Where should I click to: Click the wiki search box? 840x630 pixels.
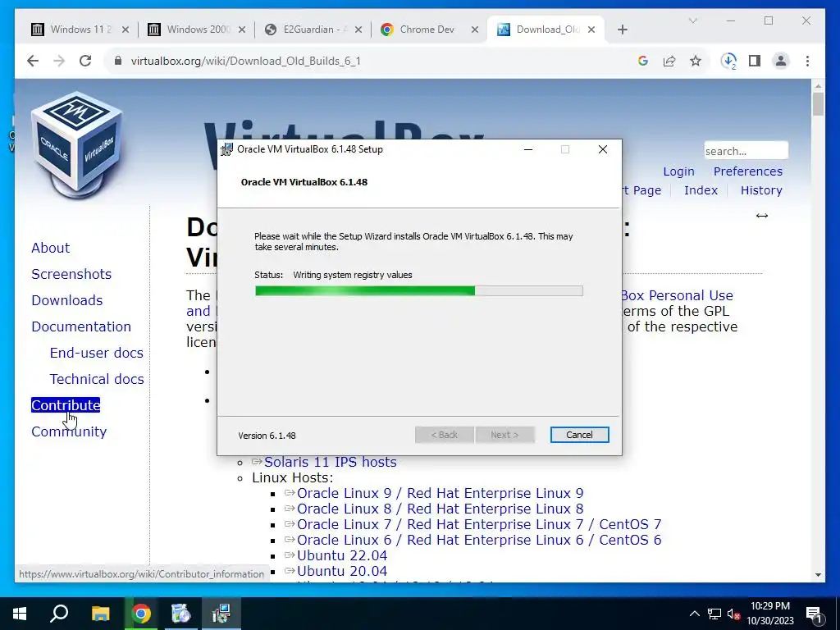pyautogui.click(x=746, y=151)
